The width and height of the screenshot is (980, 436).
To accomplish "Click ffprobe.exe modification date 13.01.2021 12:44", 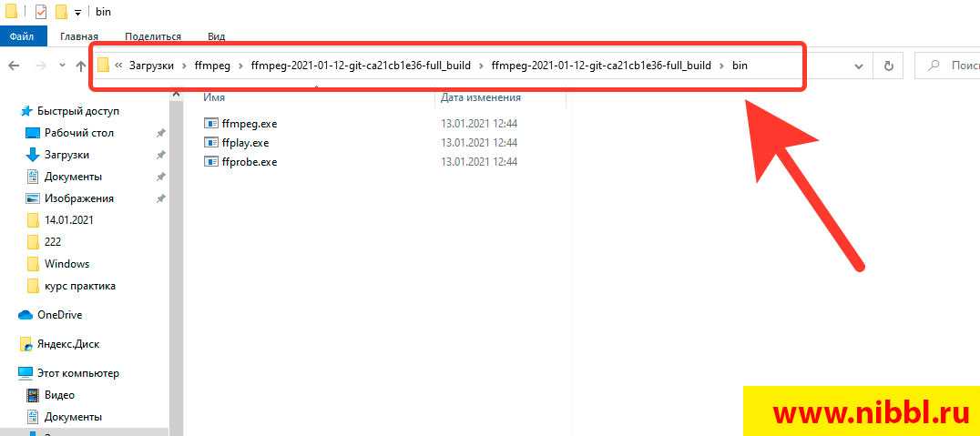I will coord(479,162).
